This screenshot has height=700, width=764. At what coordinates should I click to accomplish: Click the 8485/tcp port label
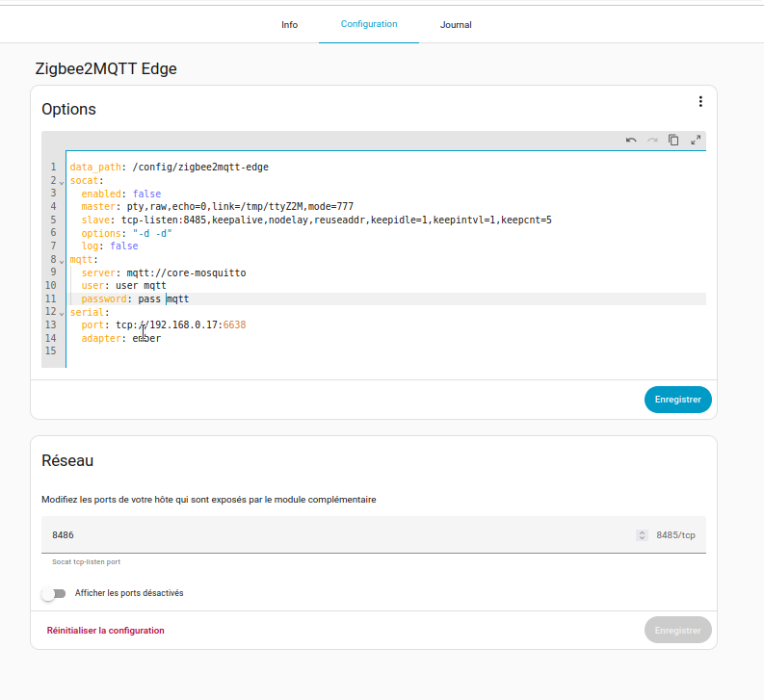point(675,534)
